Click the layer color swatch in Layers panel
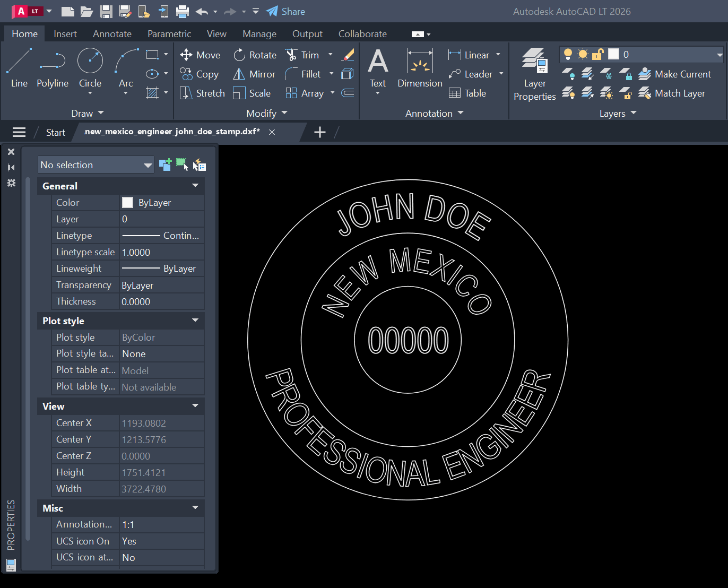 (613, 54)
